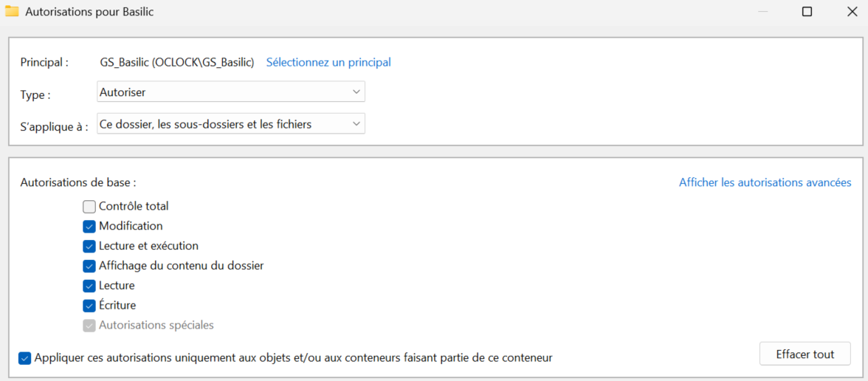Click the folder icon in title bar
868x381 pixels.
coord(12,12)
